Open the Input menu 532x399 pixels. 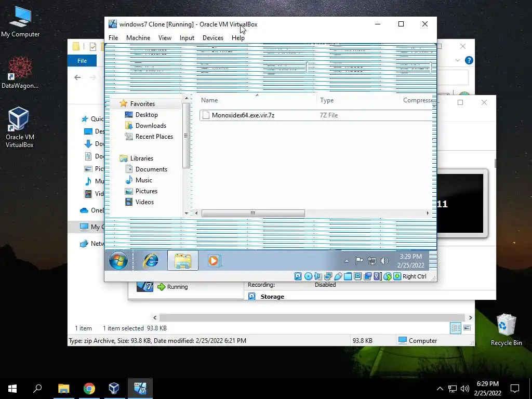[187, 37]
